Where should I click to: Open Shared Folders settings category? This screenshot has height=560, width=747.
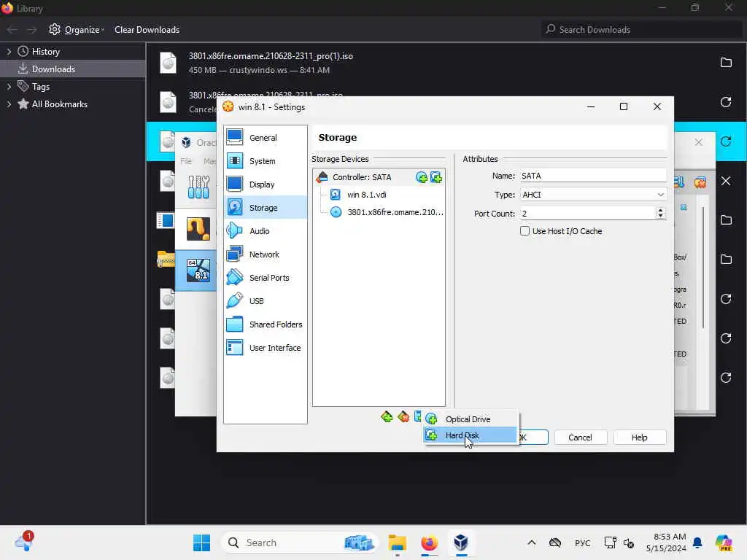[x=266, y=324]
